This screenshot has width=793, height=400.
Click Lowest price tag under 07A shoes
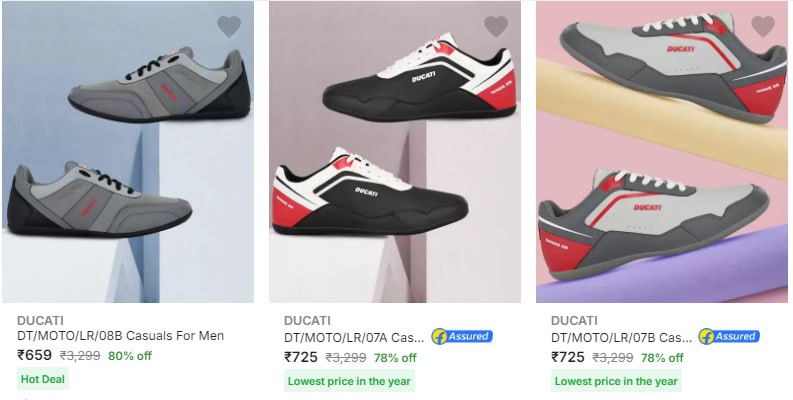click(349, 381)
